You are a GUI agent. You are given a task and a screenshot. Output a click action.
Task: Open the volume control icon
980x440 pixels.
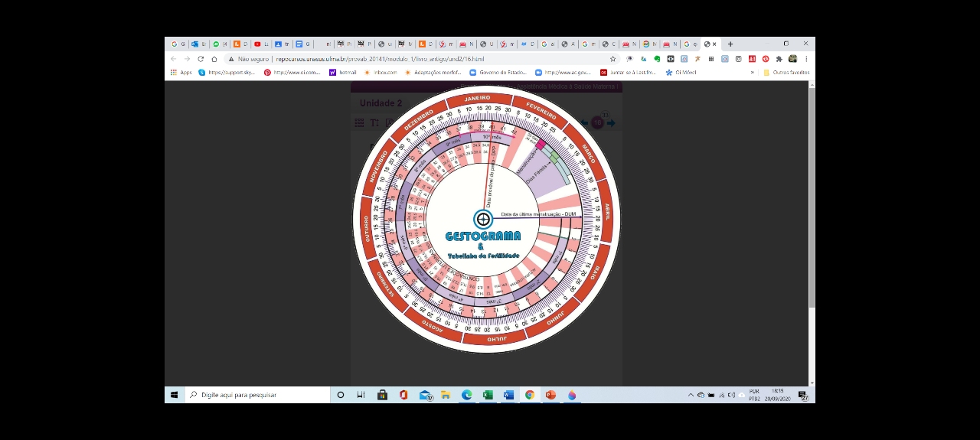731,395
